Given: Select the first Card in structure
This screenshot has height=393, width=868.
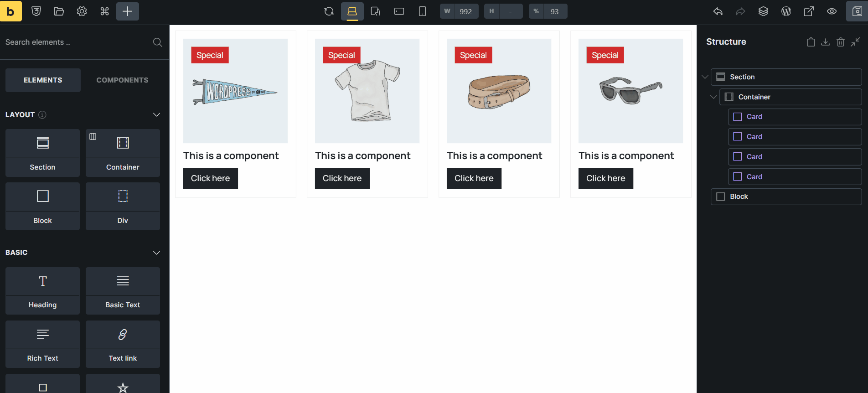Looking at the screenshot, I should (795, 117).
